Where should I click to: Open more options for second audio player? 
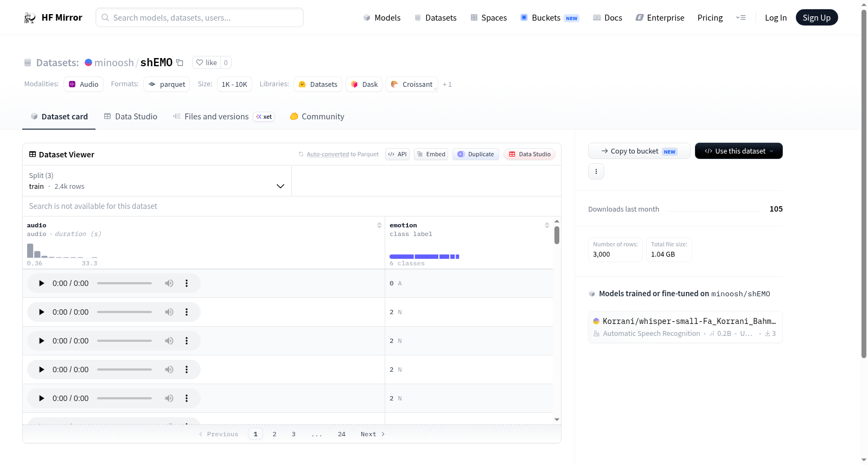(187, 312)
